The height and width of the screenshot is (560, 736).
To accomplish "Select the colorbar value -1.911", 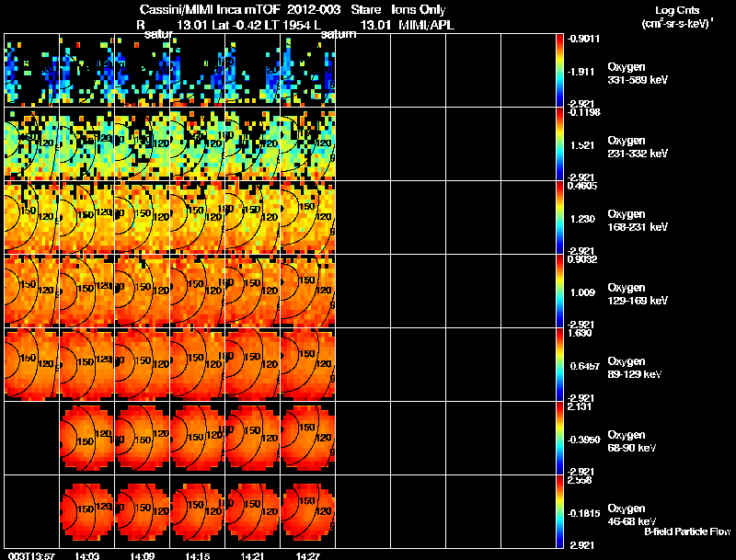I will tap(581, 72).
